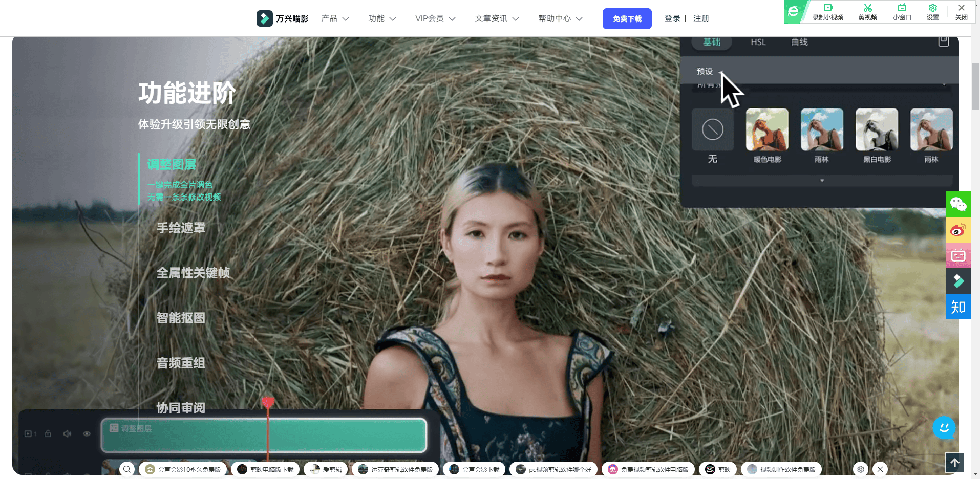Toggle the eye visibility icon on the track
This screenshot has height=479, width=980.
click(x=87, y=433)
